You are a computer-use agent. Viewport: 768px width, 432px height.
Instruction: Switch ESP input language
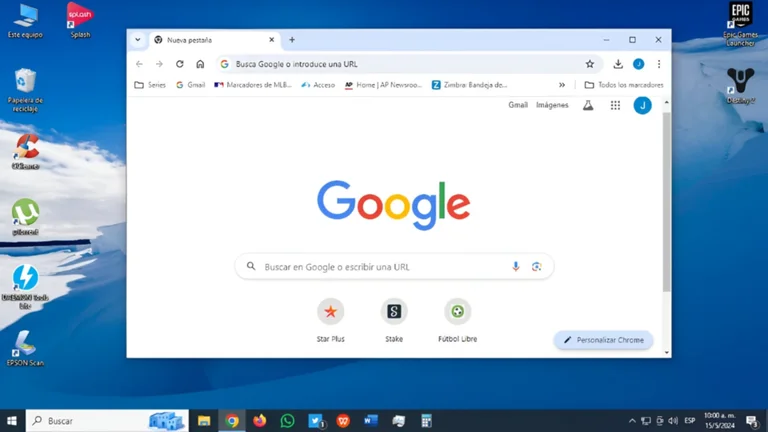tap(690, 421)
